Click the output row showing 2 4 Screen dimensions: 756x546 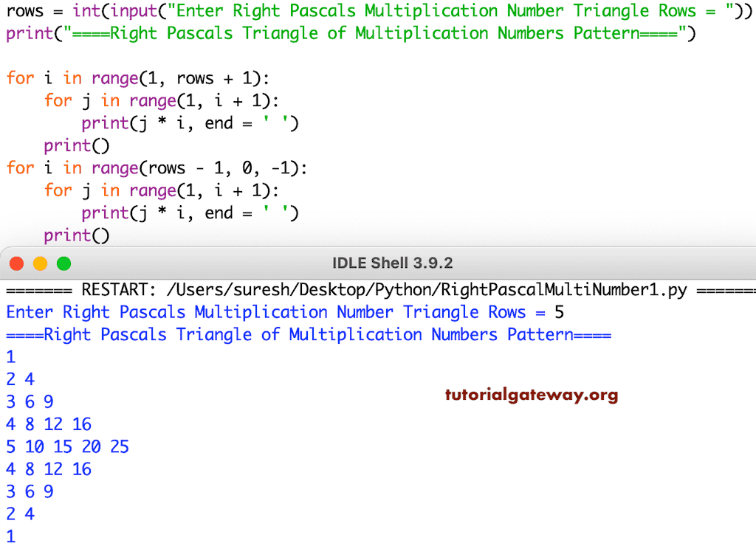point(19,379)
